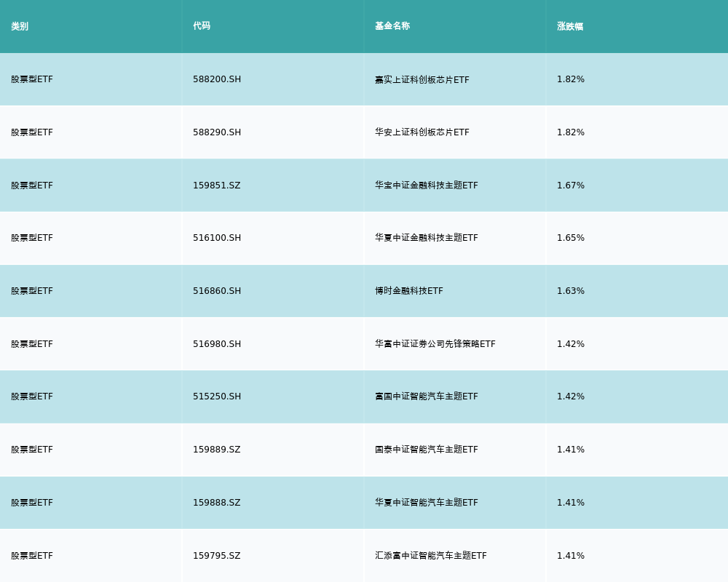
Task: Click the 1.65% change value
Action: coord(571,238)
